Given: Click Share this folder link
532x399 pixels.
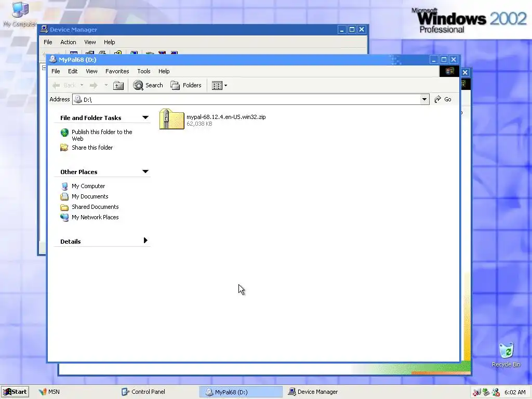Looking at the screenshot, I should (92, 148).
